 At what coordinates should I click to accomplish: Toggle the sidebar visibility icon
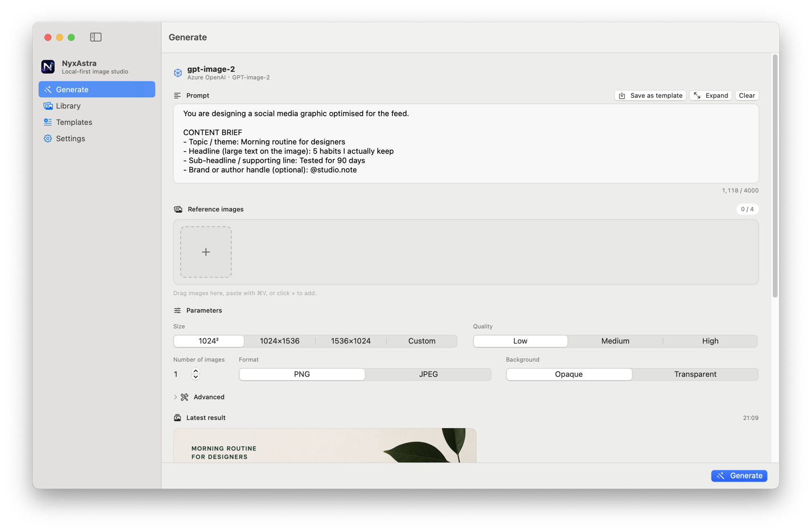(96, 37)
